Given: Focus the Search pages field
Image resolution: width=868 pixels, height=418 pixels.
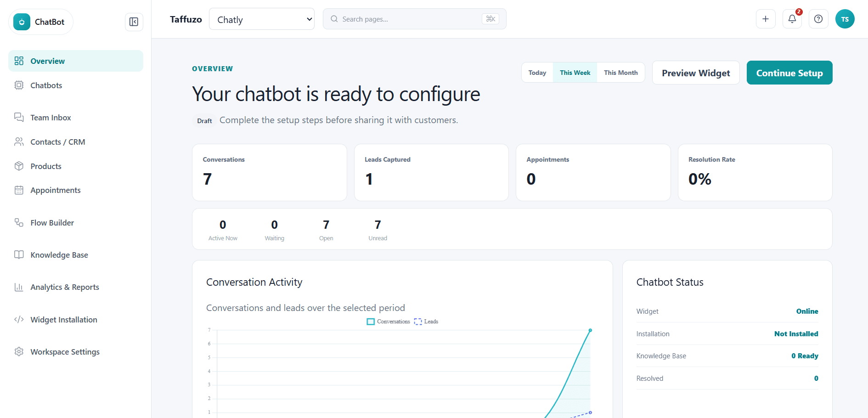Looking at the screenshot, I should [x=415, y=19].
